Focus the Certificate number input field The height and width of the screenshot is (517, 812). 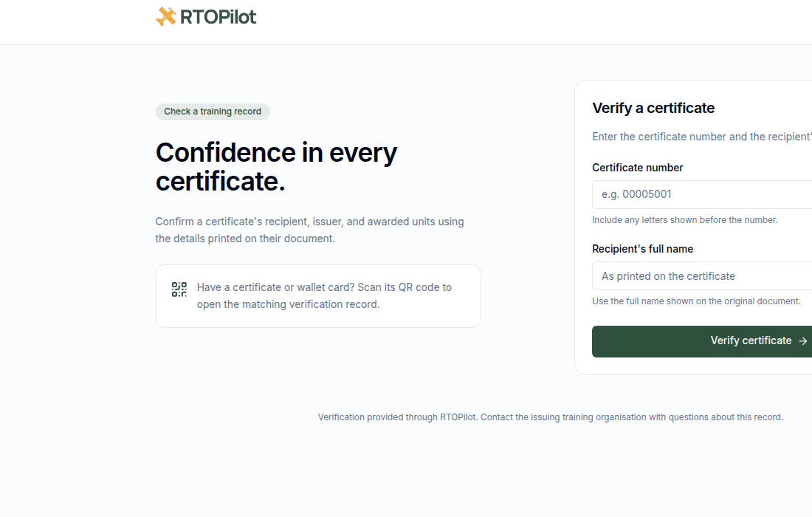pos(702,194)
